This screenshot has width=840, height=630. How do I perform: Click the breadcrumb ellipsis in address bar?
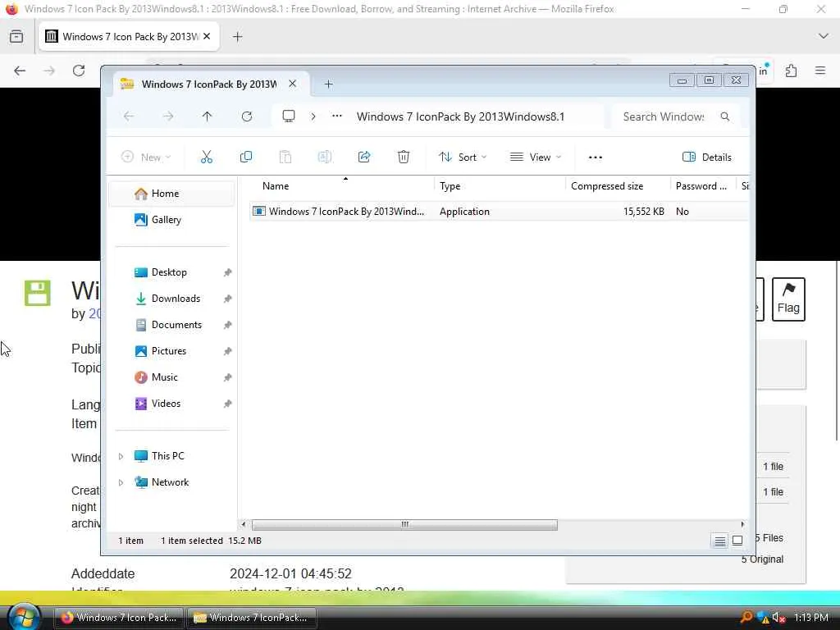coord(337,116)
